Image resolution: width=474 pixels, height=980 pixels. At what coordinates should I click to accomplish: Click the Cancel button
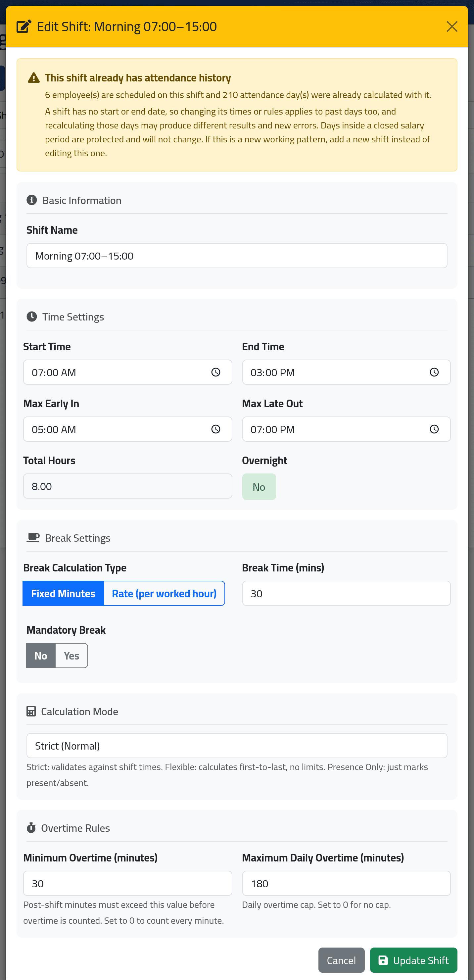(x=341, y=960)
